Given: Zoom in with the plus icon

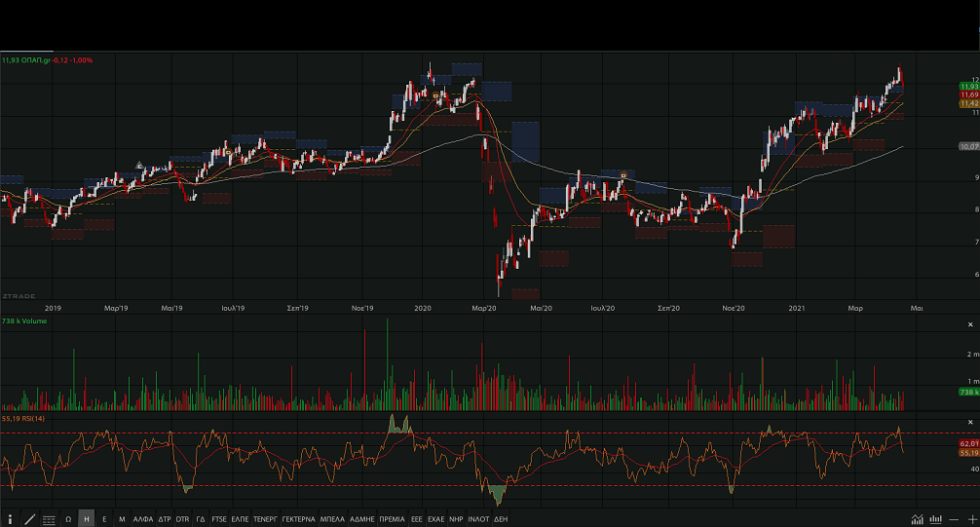Looking at the screenshot, I should (x=970, y=519).
